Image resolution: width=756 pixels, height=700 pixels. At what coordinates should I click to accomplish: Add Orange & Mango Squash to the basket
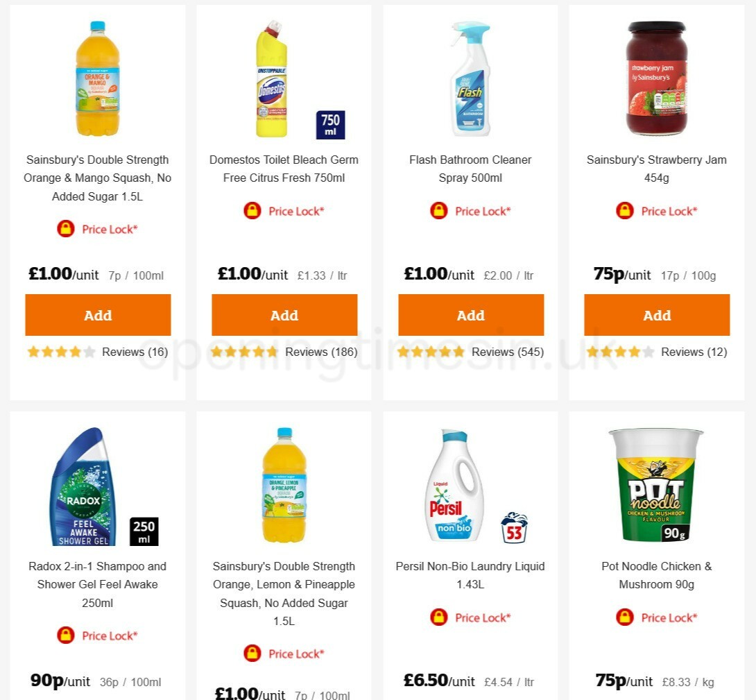tap(98, 315)
